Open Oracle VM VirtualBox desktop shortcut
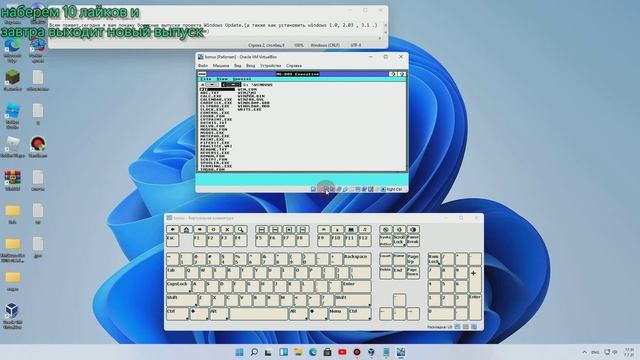 [12, 315]
